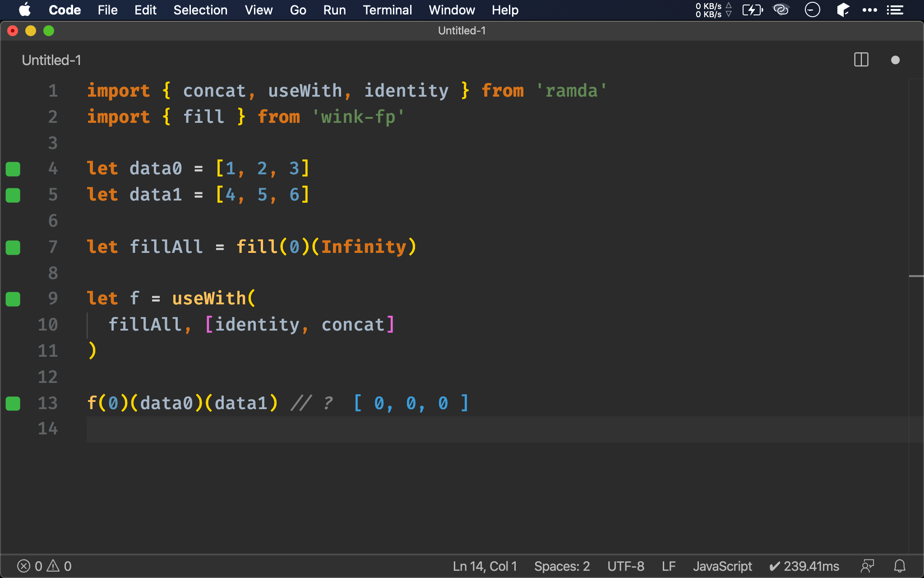Screen dimensions: 924x578
Task: Click the three-dots menu bar icon
Action: point(869,10)
